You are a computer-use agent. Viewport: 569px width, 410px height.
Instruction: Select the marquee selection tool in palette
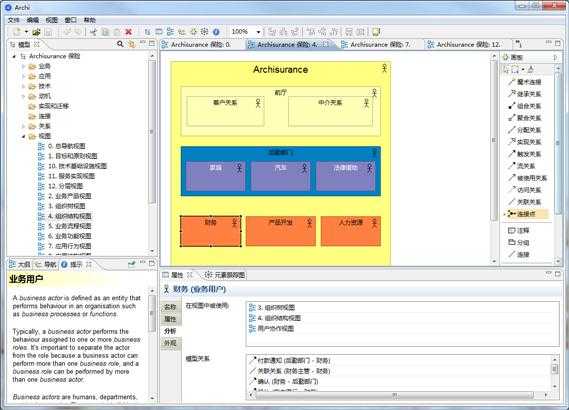pyautogui.click(x=515, y=69)
